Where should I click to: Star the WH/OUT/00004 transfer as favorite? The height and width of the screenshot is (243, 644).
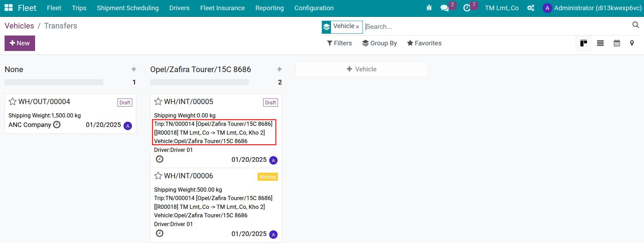[13, 102]
